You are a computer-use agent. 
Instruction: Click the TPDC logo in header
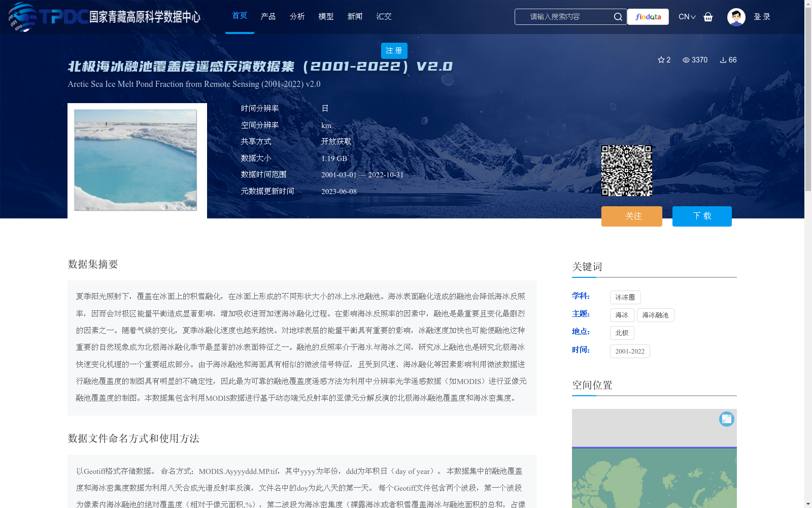[x=105, y=17]
